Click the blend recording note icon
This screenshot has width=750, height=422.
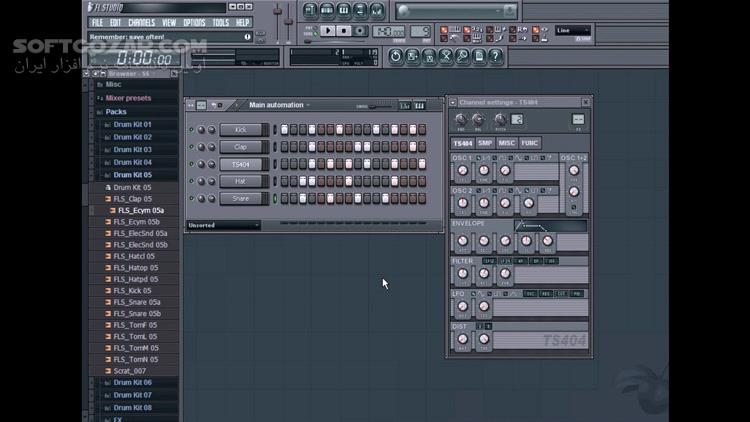(496, 39)
